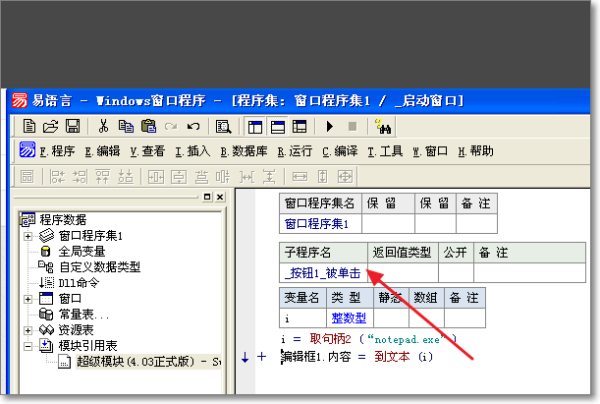Click the Paste clipboard icon
This screenshot has height=404, width=600.
click(x=148, y=127)
